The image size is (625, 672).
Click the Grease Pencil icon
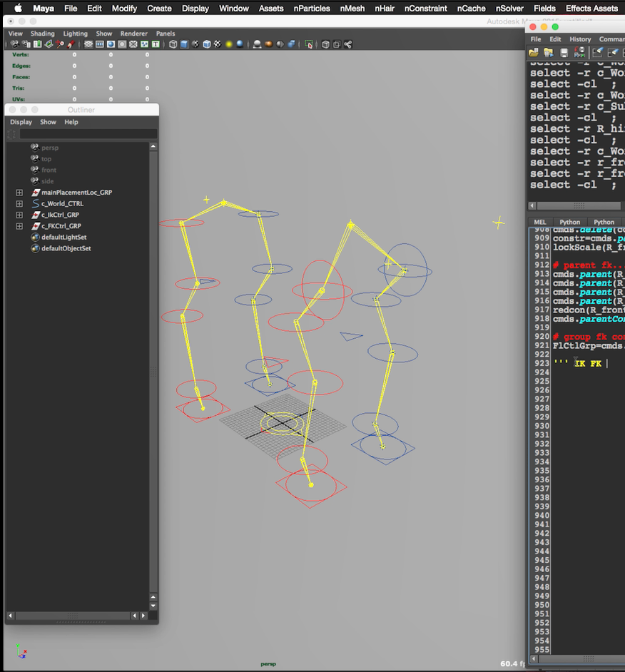(x=71, y=44)
